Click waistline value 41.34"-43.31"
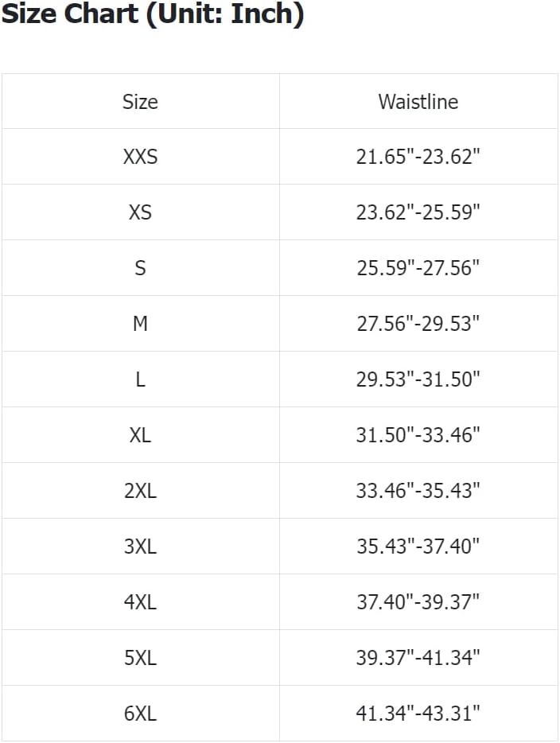The height and width of the screenshot is (743, 560). click(x=418, y=714)
